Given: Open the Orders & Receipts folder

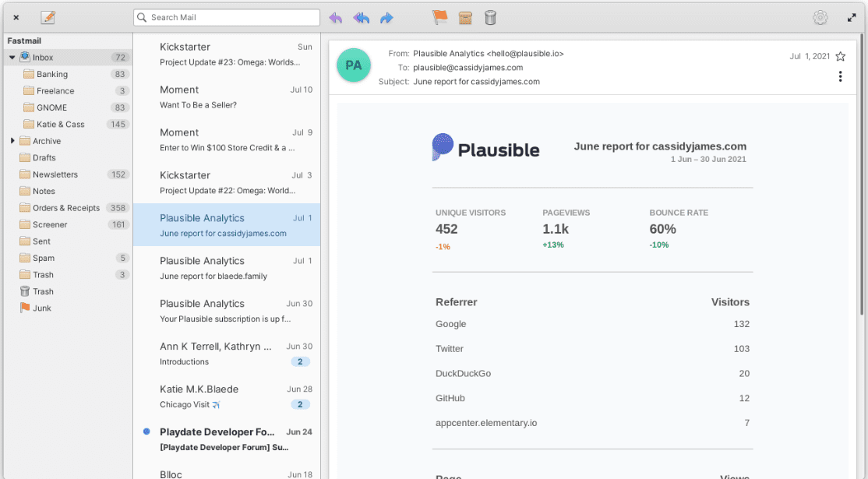Looking at the screenshot, I should pyautogui.click(x=68, y=208).
